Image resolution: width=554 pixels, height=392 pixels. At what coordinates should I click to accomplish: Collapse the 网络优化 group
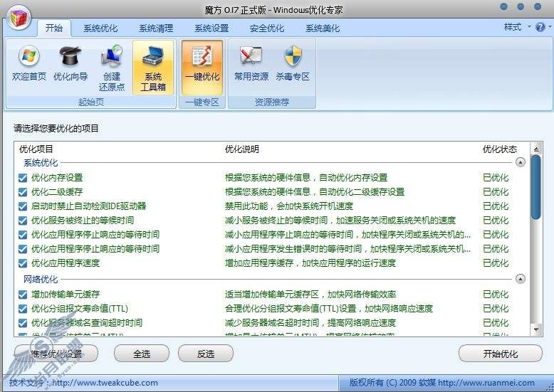point(520,279)
